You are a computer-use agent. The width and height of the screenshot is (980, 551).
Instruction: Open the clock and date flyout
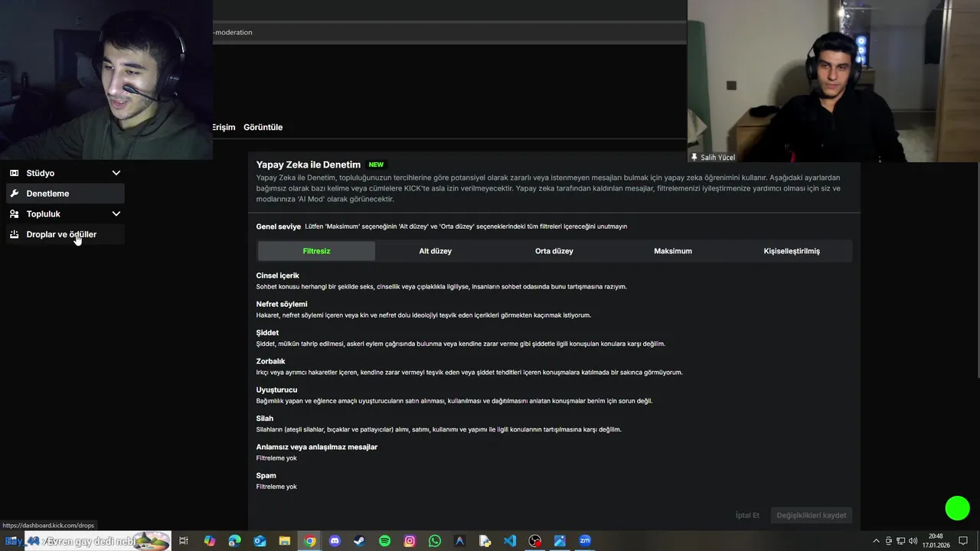(936, 541)
